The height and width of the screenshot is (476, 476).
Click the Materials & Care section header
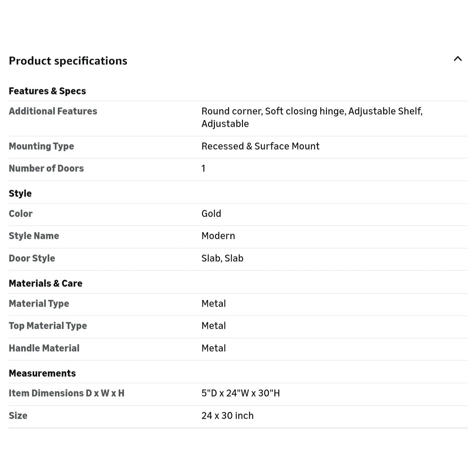(x=46, y=283)
